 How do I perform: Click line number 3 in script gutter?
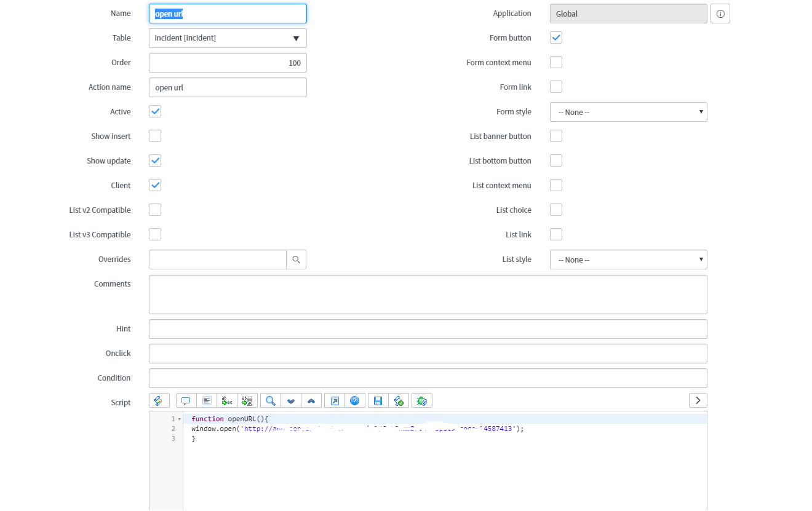[x=173, y=438]
